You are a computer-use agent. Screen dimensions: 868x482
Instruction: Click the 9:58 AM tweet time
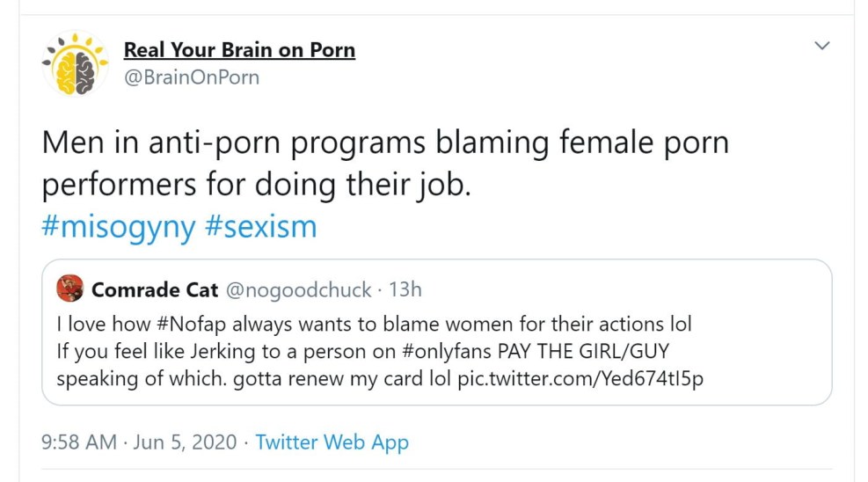click(79, 442)
